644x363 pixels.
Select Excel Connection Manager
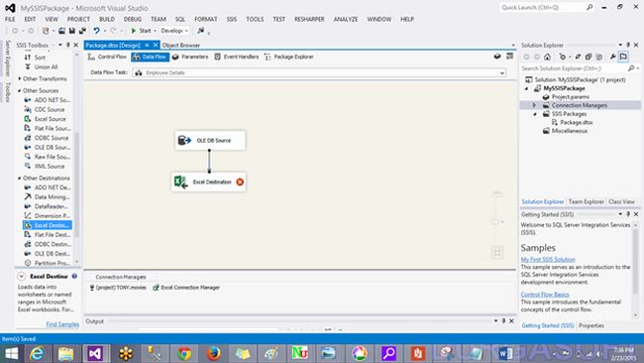(186, 288)
